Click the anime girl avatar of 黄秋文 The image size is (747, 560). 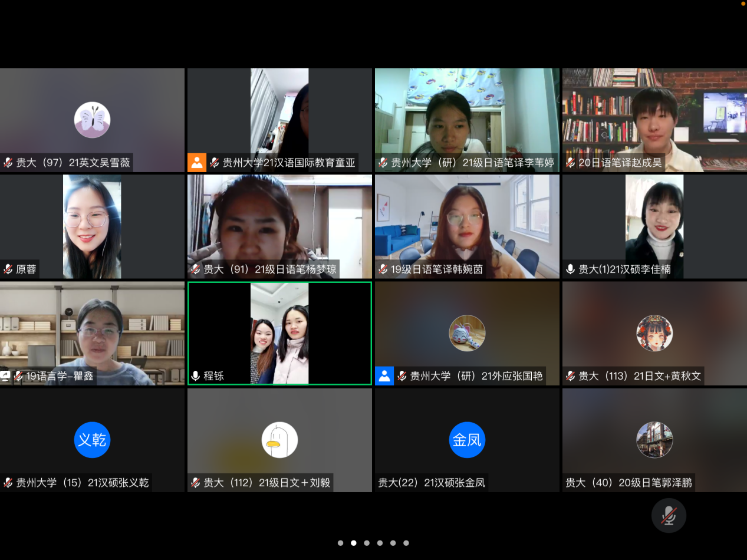(654, 333)
